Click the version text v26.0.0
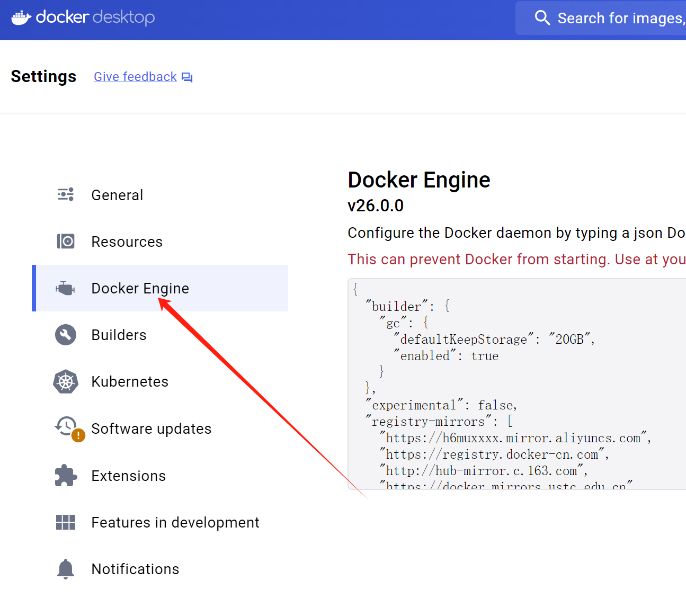 pyautogui.click(x=376, y=206)
